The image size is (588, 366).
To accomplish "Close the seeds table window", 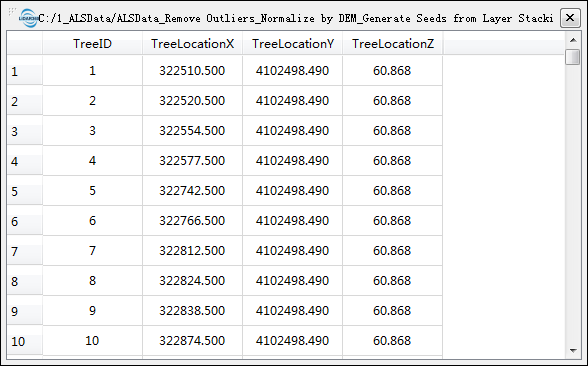I will click(x=570, y=18).
